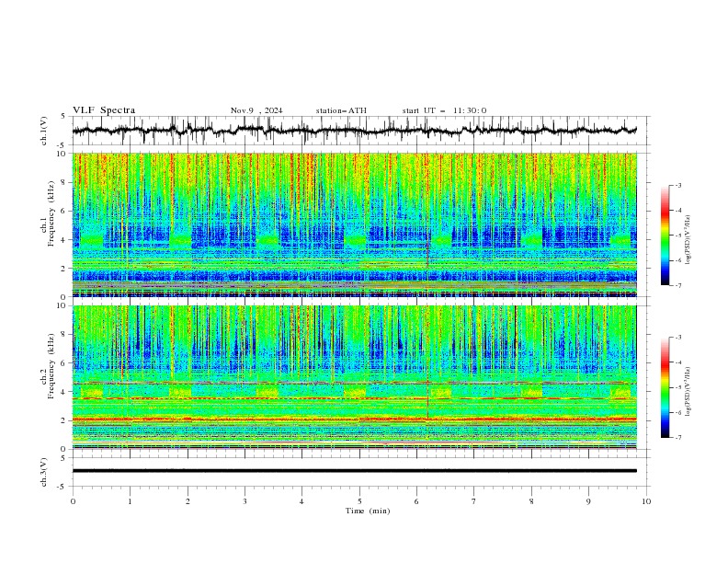Click the ch.1 color bar "log(PSD)(V²/Hz)" label
728x563 pixels.
click(x=688, y=240)
